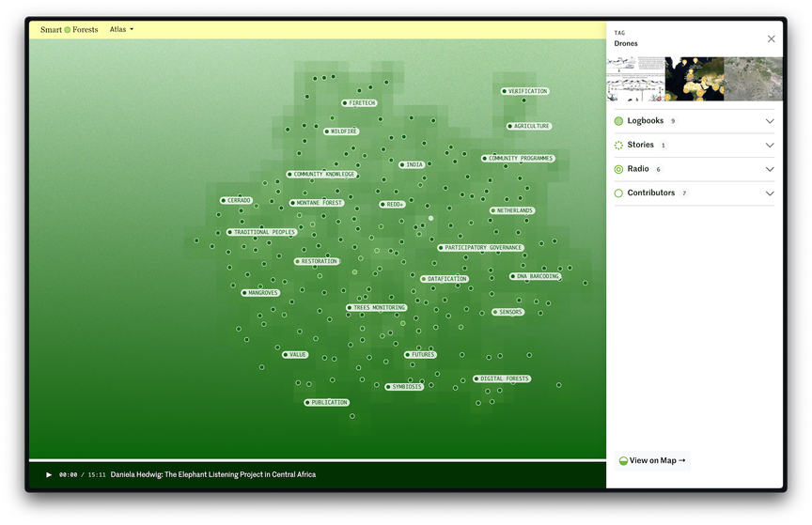Click the Radio section label
Viewport: 812px width, 525px height.
coord(638,169)
